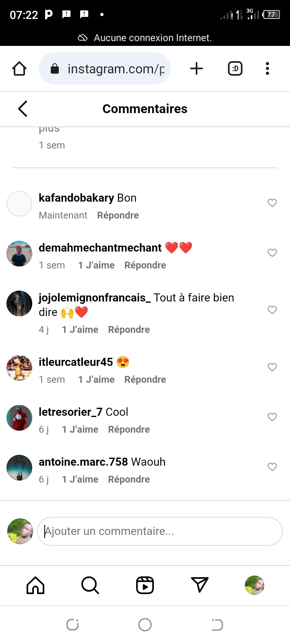This screenshot has height=644, width=290.
Task: Open the browser three-dot menu
Action: (x=267, y=69)
